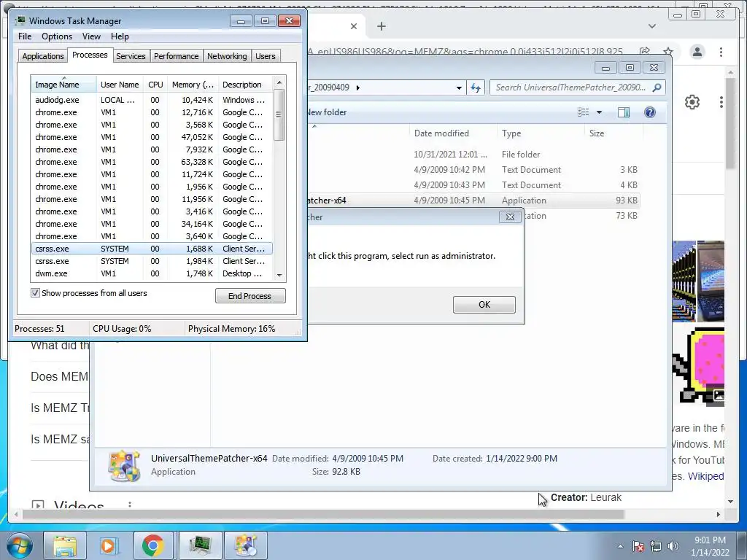Click process list scrollbar thumb
747x560 pixels.
pyautogui.click(x=279, y=114)
